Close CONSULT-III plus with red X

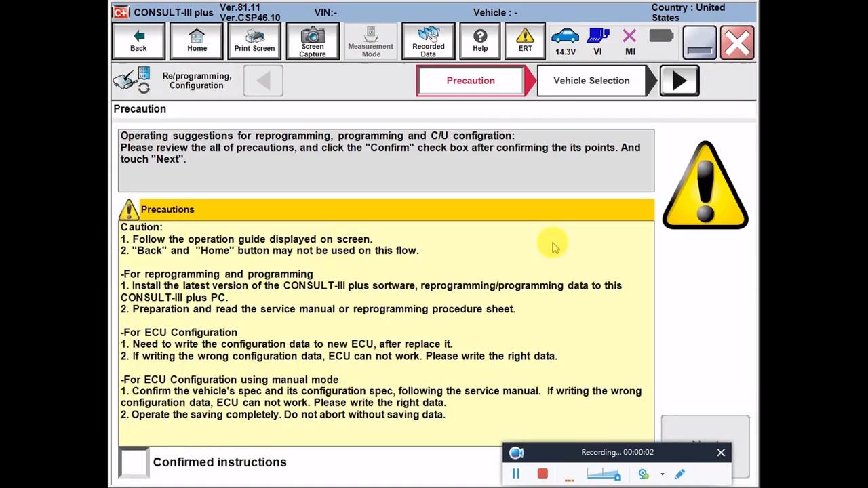click(x=737, y=42)
